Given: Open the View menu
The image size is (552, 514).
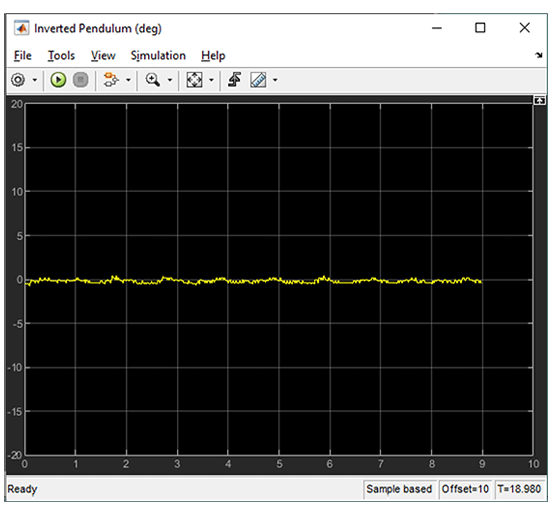Looking at the screenshot, I should [x=103, y=56].
